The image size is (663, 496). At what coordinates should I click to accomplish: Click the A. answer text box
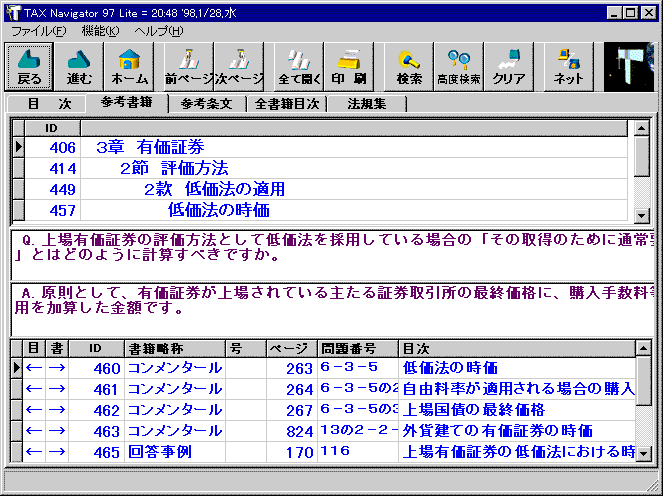(333, 308)
